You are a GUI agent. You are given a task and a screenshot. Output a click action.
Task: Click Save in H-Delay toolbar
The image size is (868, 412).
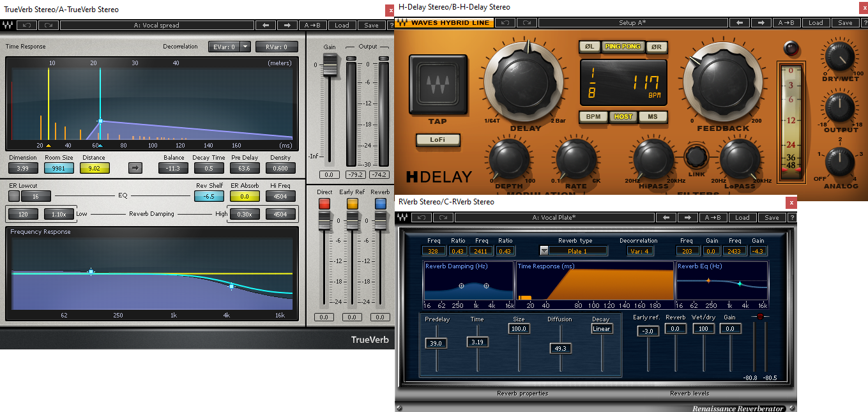click(845, 22)
